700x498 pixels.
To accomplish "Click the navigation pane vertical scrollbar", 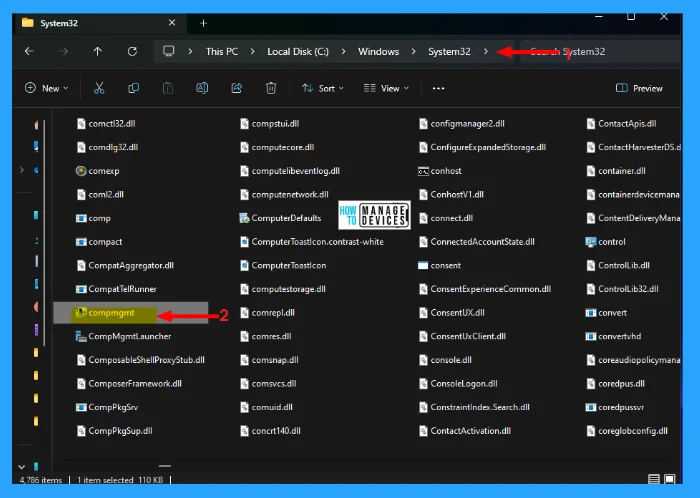I will click(x=45, y=232).
